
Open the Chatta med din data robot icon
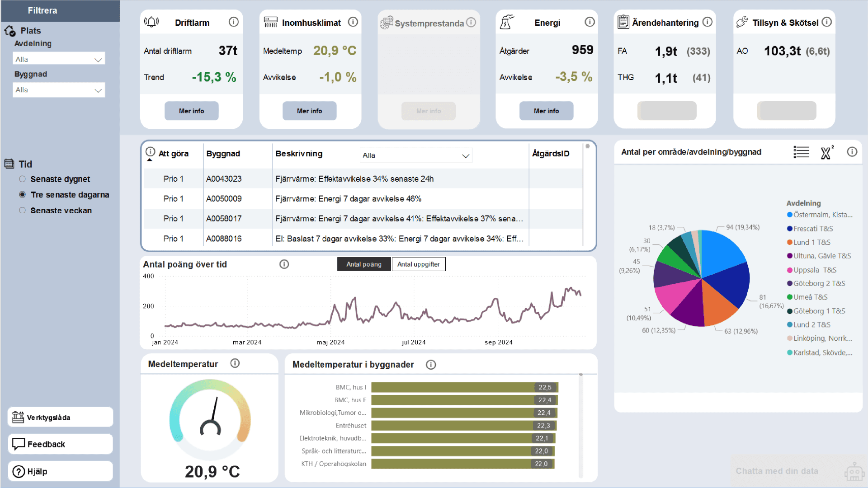click(854, 471)
